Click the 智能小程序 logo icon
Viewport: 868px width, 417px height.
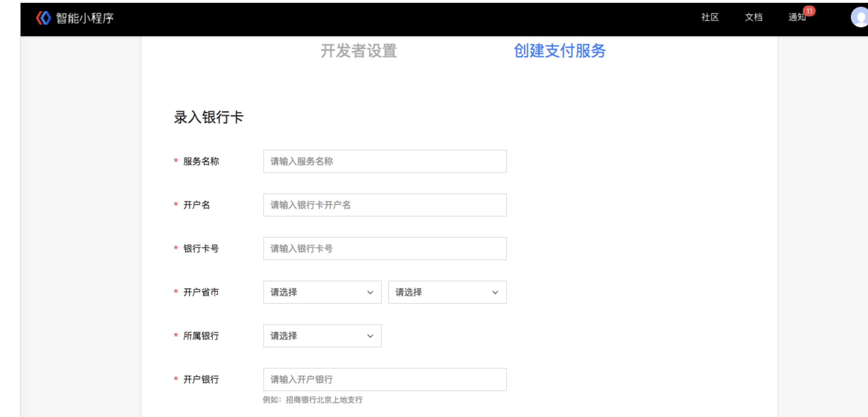click(x=43, y=18)
